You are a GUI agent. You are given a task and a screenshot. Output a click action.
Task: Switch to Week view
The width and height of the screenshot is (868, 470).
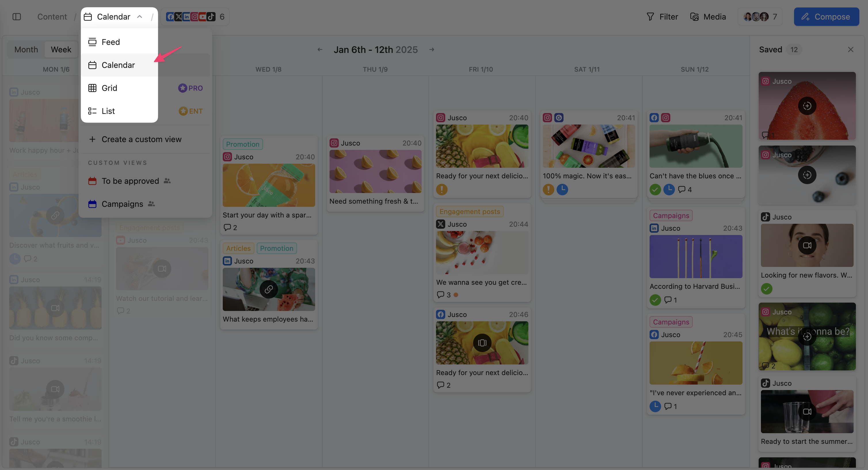click(61, 49)
